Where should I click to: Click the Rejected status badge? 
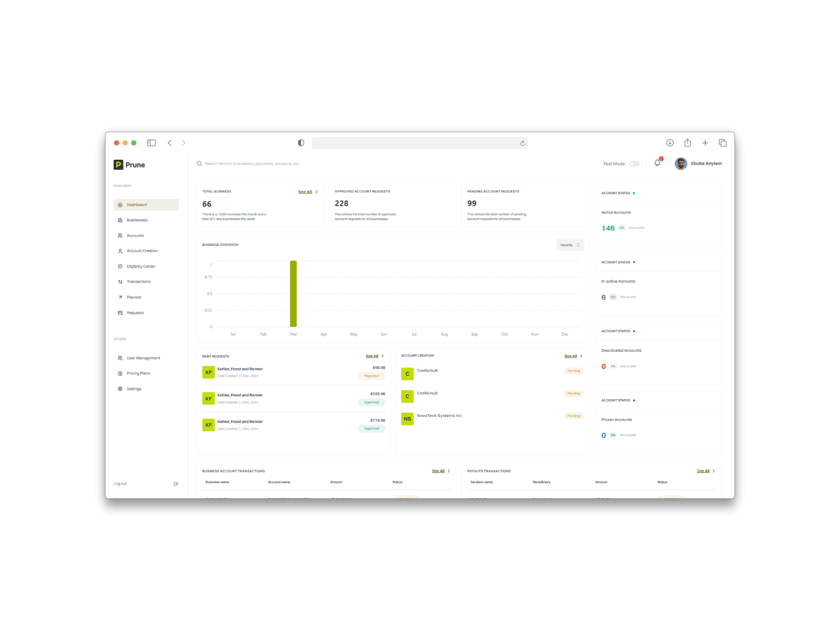[x=371, y=376]
